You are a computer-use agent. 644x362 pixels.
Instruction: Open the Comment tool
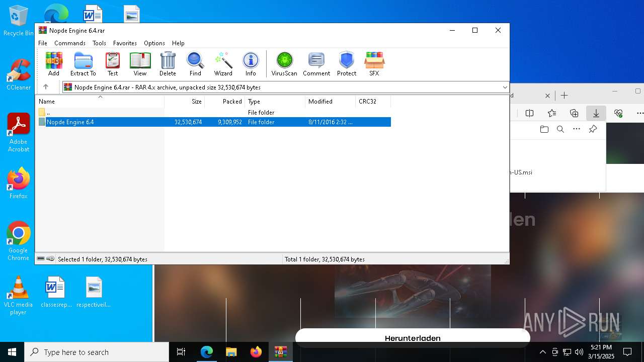coord(316,64)
